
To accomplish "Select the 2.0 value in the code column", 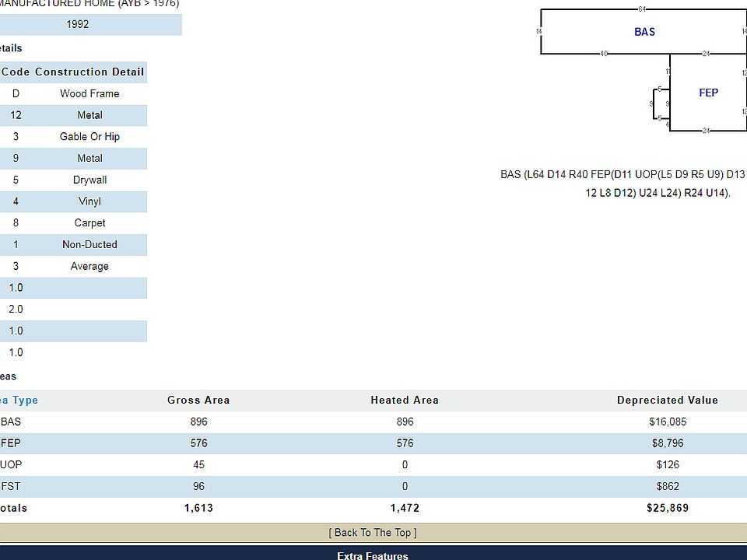I will point(16,309).
